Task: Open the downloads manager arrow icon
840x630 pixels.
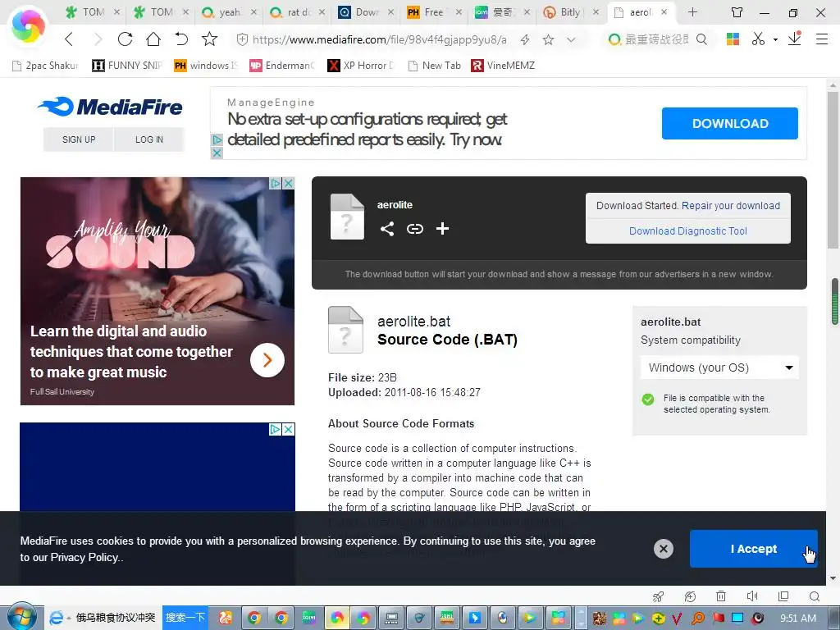Action: [794, 39]
